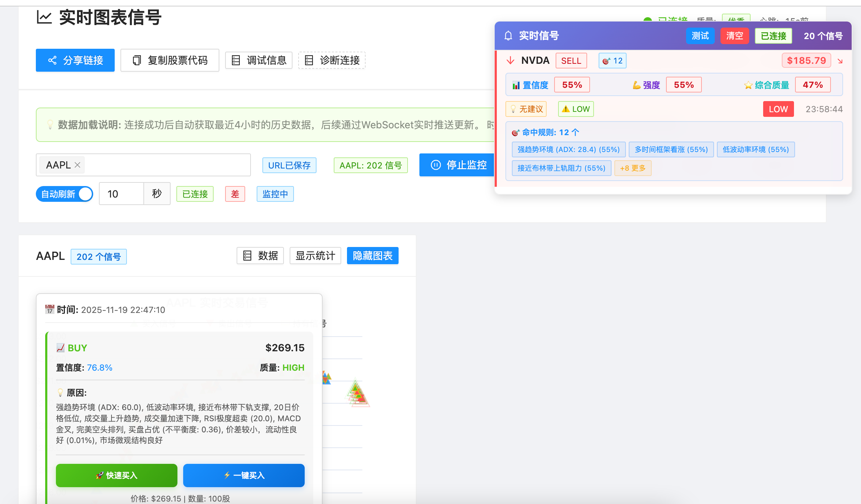Click the calendar icon beside 时间
Screen dimensions: 861x504
tap(49, 309)
